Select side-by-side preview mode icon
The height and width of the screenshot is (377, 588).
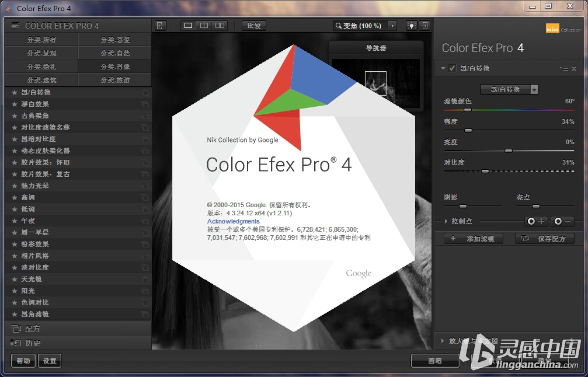(x=220, y=26)
